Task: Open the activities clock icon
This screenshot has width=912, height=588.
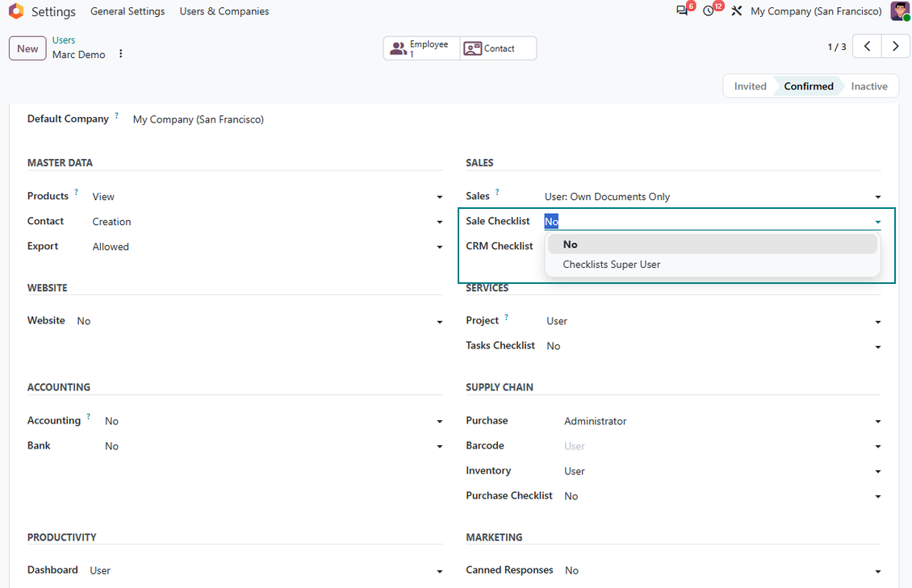Action: 709,11
